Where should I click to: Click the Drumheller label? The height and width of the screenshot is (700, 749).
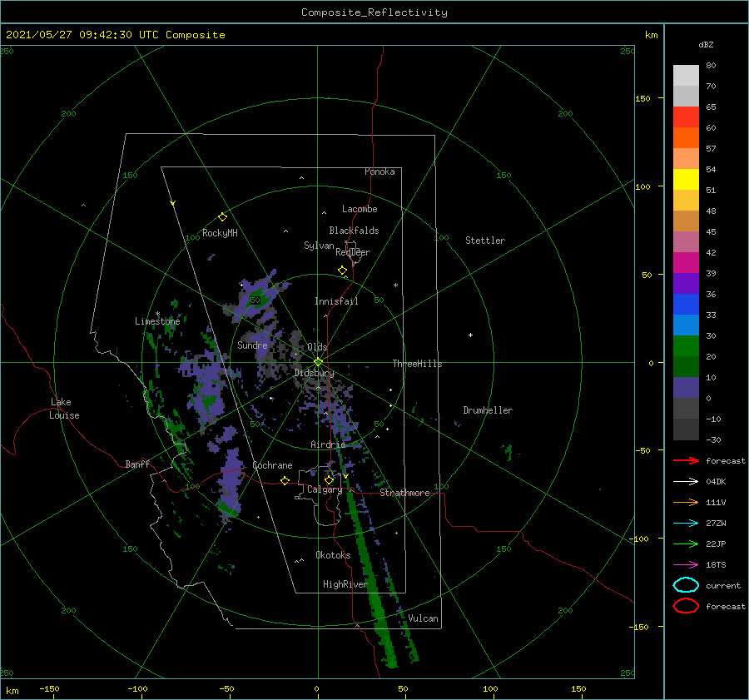488,410
